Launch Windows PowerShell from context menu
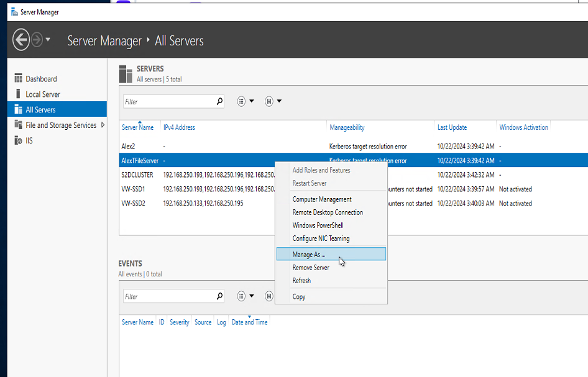Screen dimensions: 588x377 331,225
